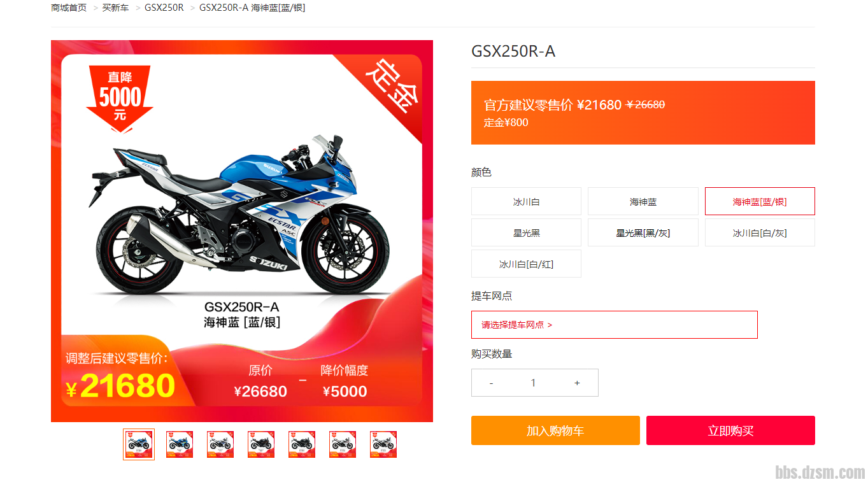Viewport: 868px width, 482px height.
Task: View the second motorcycle thumbnail
Action: tap(180, 444)
